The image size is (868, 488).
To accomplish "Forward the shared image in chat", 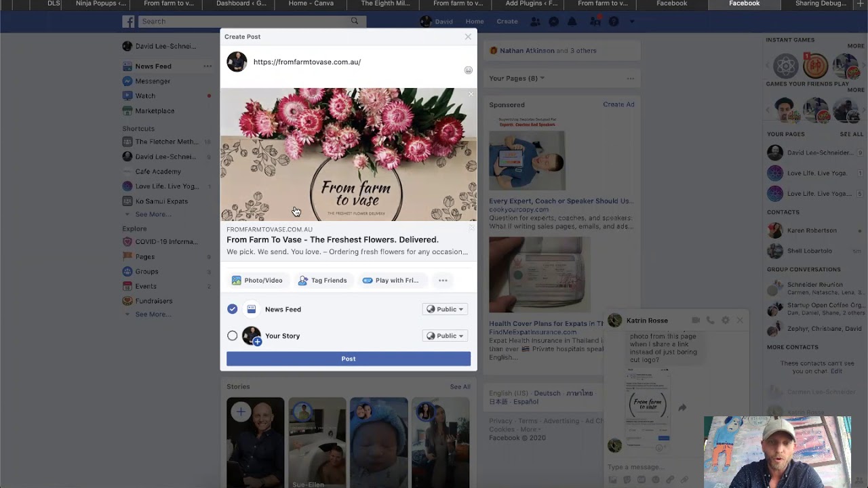I will pos(682,407).
